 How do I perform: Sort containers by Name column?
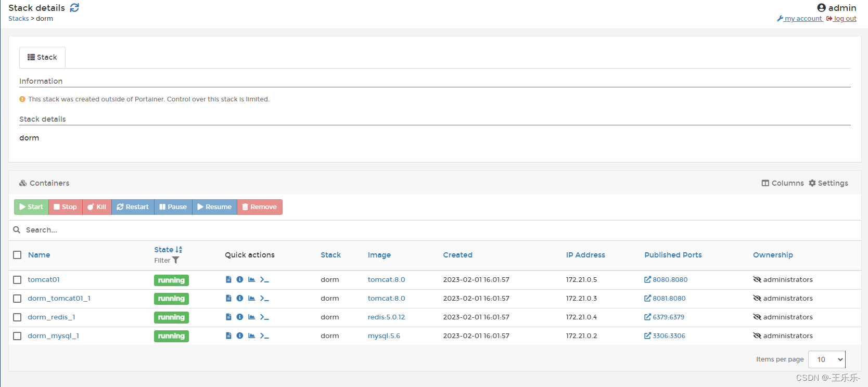point(39,255)
